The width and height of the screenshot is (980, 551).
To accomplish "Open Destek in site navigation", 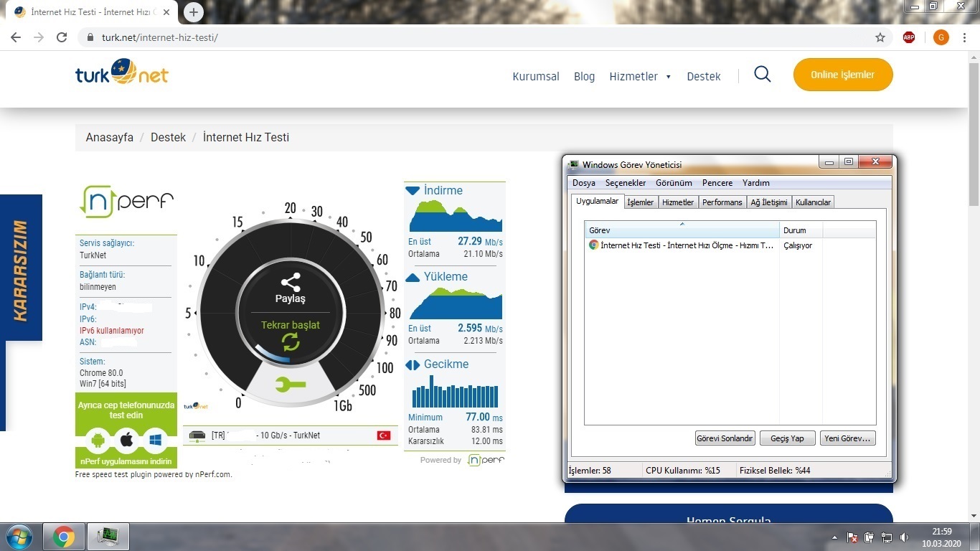I will click(704, 76).
